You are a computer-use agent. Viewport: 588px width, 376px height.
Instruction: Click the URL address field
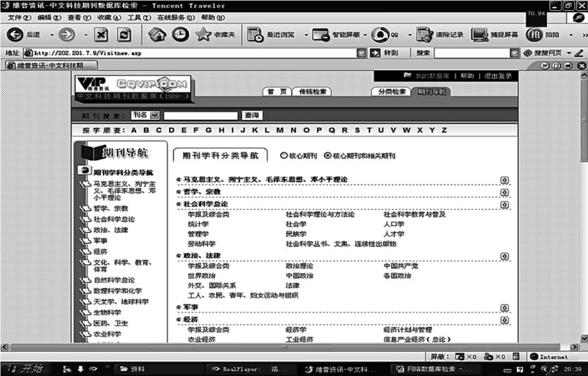pos(190,53)
